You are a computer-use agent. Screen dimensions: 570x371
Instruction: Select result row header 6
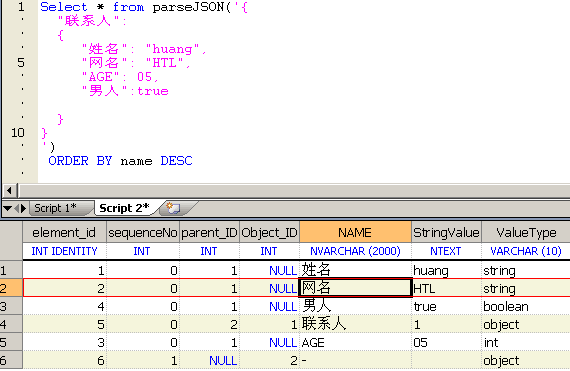point(11,360)
